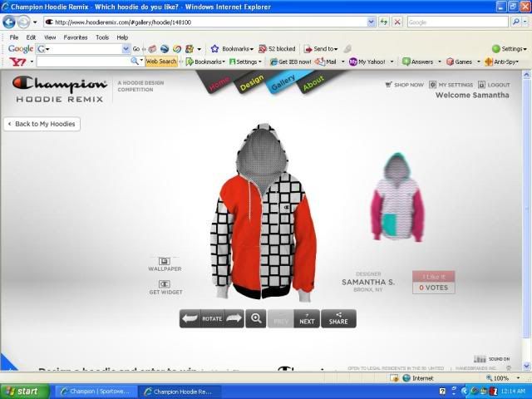Open the Favorites menu
The image size is (532, 399).
76,37
